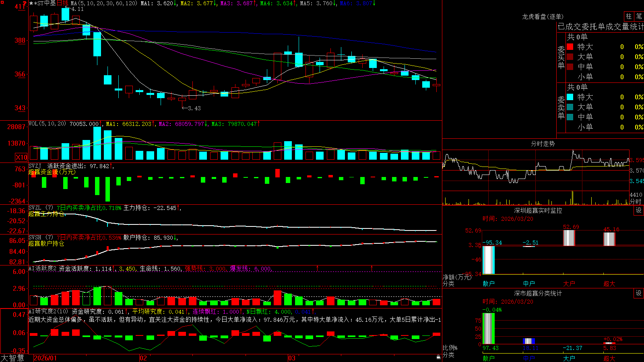Click the red 日线 period label
This screenshot has width=644, height=362.
[x=62, y=3]
